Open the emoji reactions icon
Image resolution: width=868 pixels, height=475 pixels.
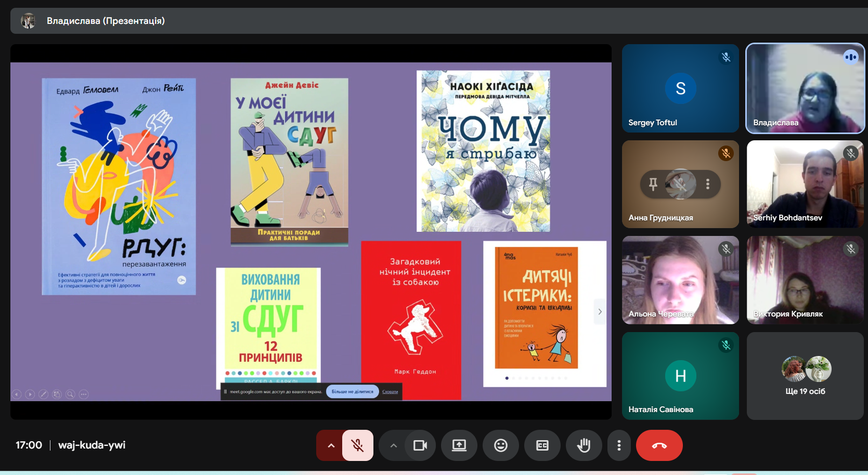(501, 445)
